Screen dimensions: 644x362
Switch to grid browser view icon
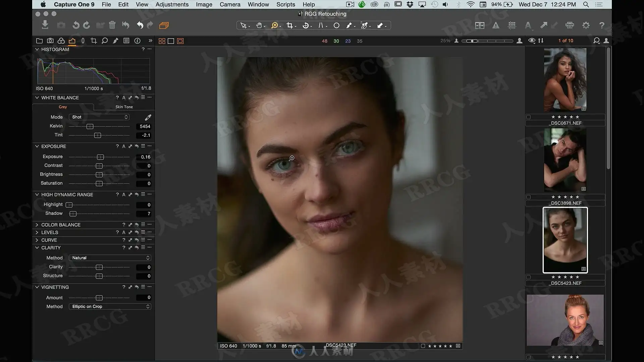(x=162, y=41)
